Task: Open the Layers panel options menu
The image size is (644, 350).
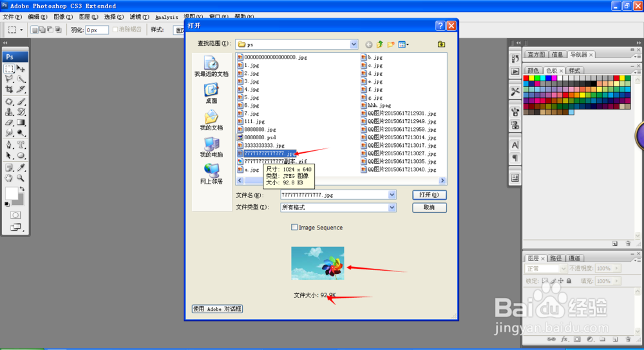Action: coord(638,260)
